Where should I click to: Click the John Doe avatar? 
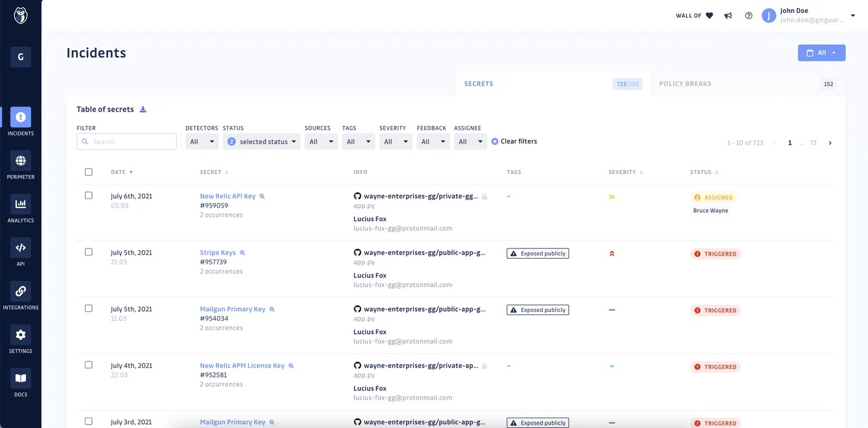769,16
